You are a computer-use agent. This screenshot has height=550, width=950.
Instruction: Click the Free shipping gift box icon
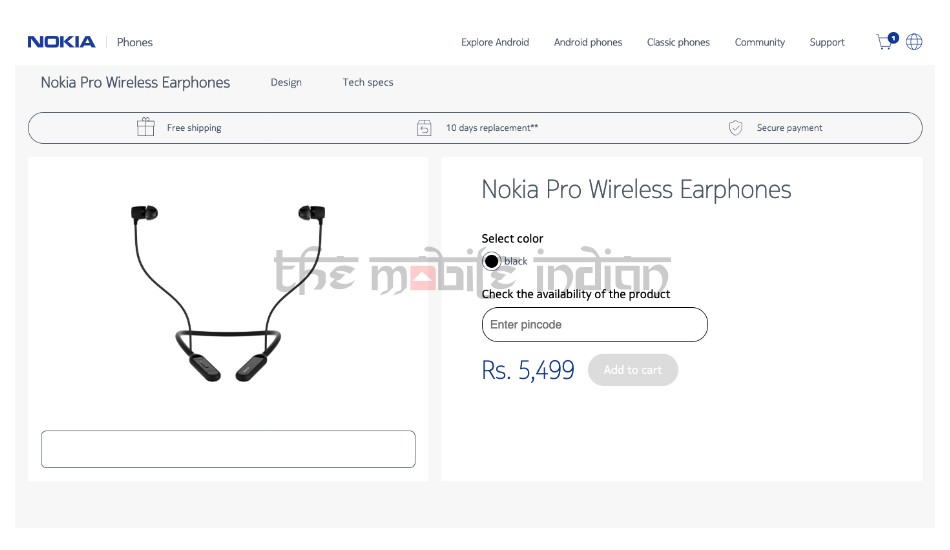145,127
